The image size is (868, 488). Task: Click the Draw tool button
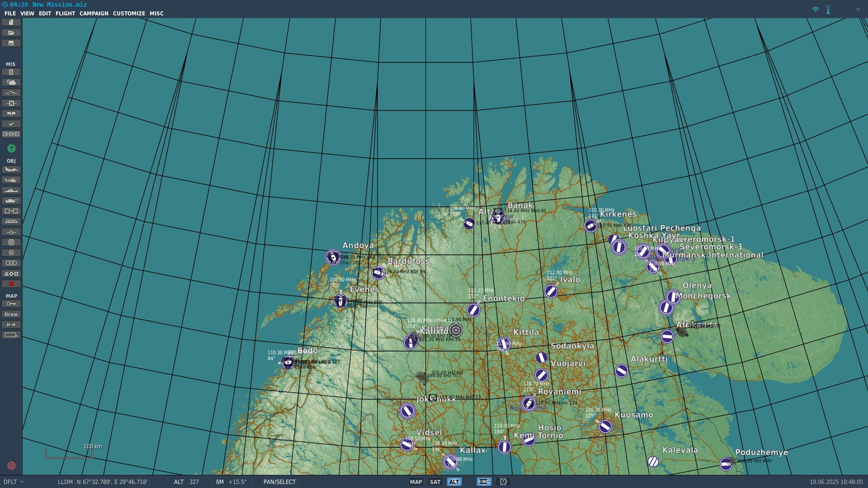click(x=11, y=314)
